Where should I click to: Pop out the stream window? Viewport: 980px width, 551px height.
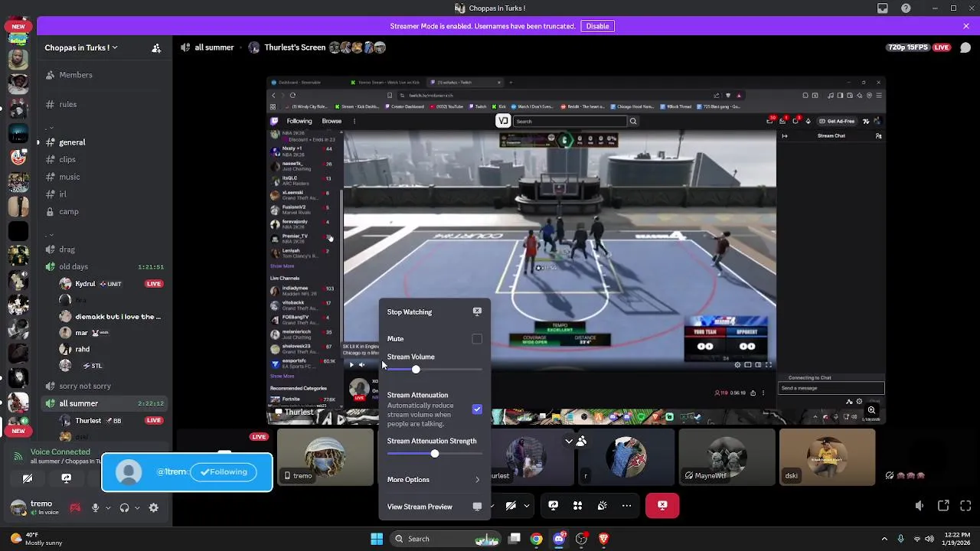click(943, 506)
